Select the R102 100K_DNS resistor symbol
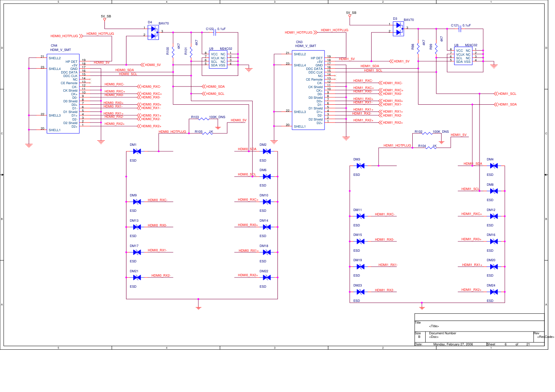This screenshot has height=392, width=555. pos(427,134)
